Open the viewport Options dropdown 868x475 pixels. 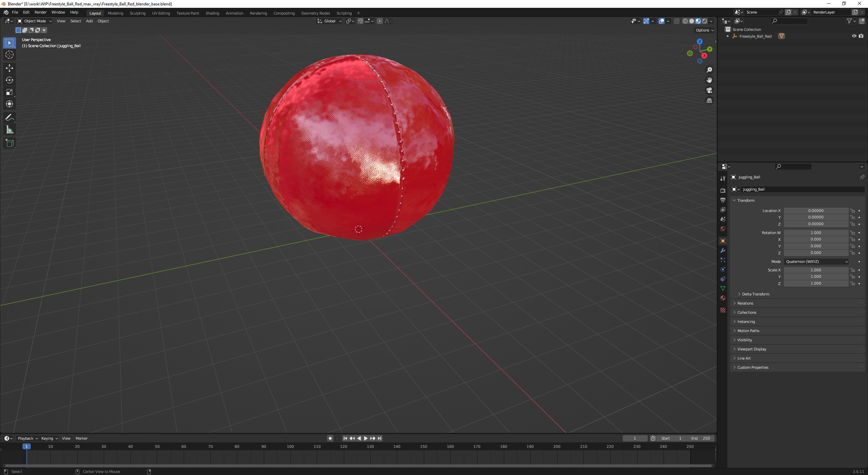coord(705,30)
